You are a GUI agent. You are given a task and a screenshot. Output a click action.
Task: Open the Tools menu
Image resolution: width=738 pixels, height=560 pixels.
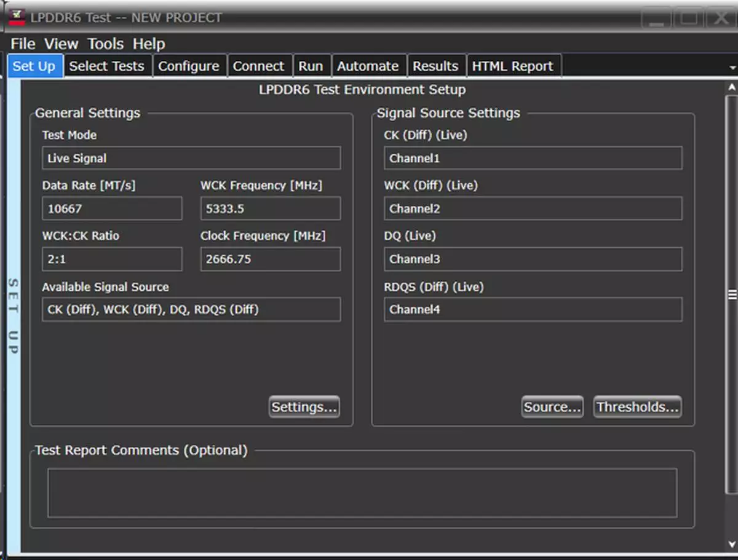(x=105, y=44)
